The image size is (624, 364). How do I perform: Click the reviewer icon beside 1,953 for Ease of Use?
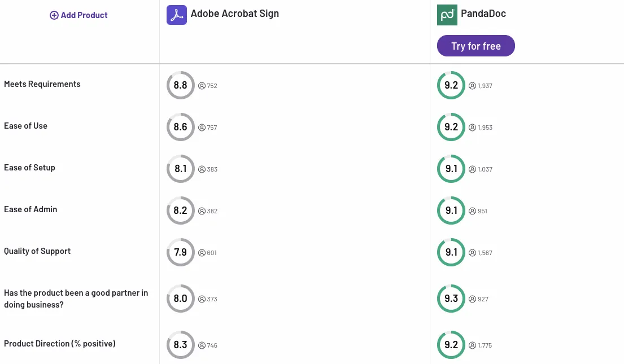tap(472, 128)
